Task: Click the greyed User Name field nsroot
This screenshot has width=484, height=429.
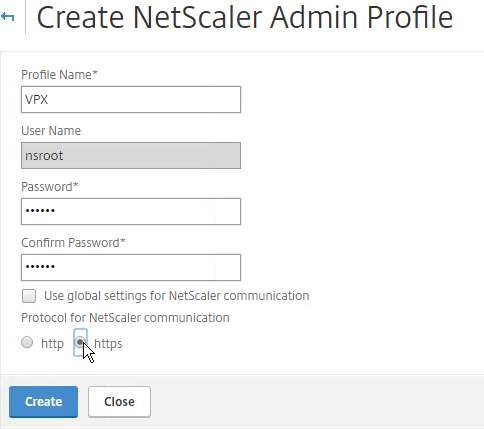Action: 131,155
